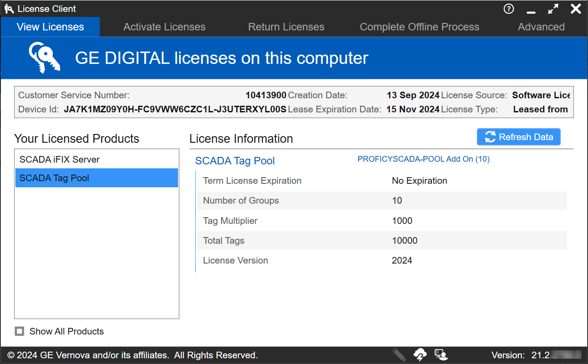This screenshot has height=364, width=588.
Task: Click Customer Service Number value 10413900
Action: click(266, 95)
